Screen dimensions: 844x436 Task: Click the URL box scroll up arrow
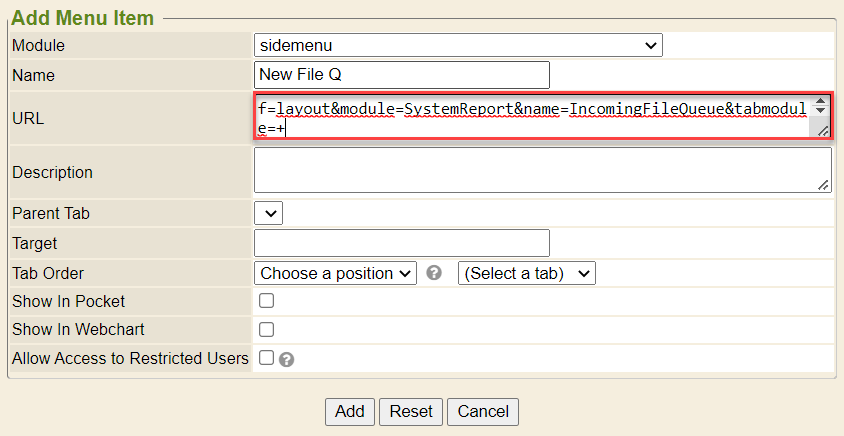[822, 102]
